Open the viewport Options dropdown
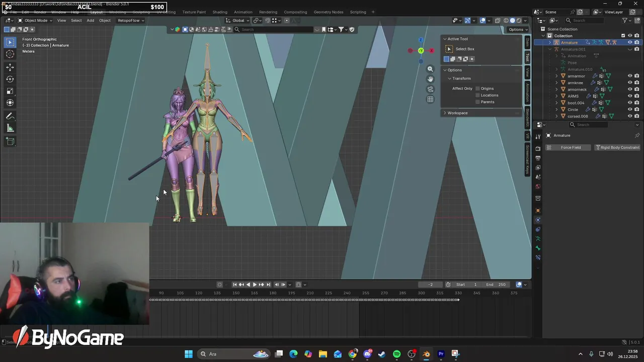Viewport: 644px width, 362px height. tap(518, 29)
